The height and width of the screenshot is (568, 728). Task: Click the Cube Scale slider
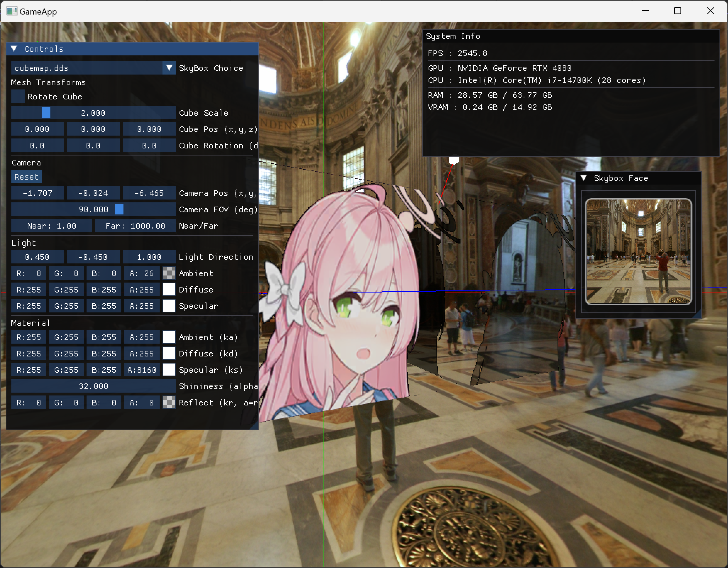pyautogui.click(x=93, y=113)
